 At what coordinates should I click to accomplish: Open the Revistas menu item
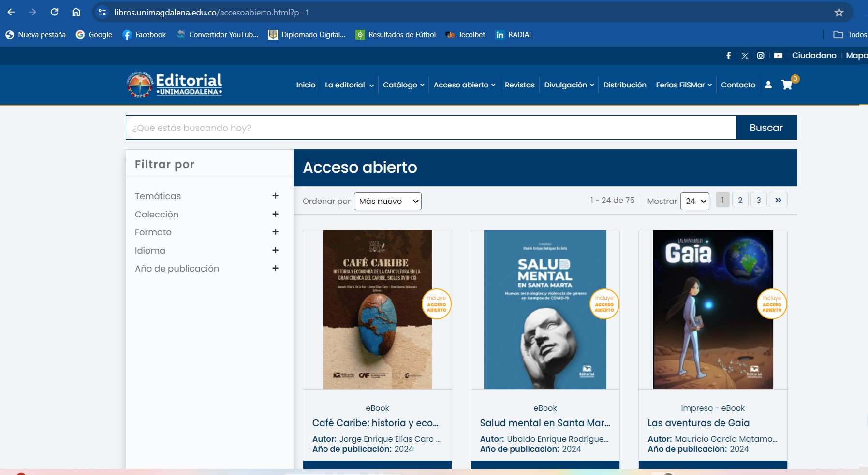click(x=519, y=85)
